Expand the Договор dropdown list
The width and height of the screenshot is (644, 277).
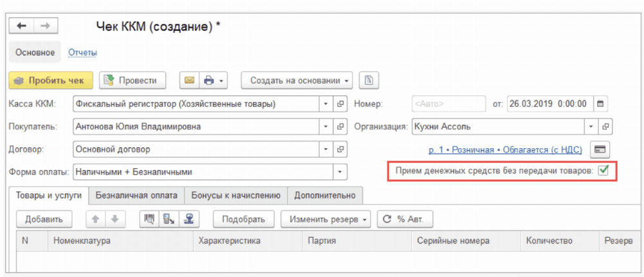click(326, 149)
